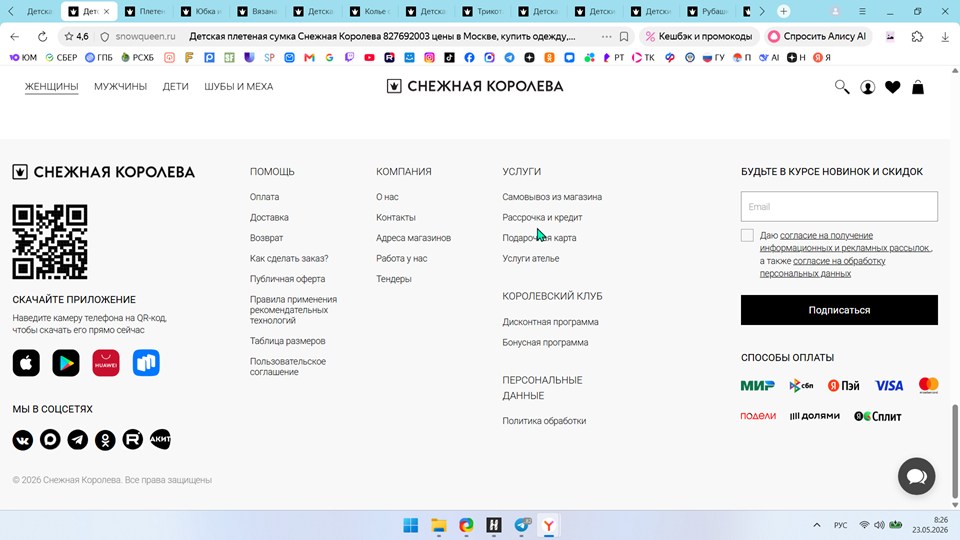
Task: Click the Email subscription input field
Action: pos(839,206)
